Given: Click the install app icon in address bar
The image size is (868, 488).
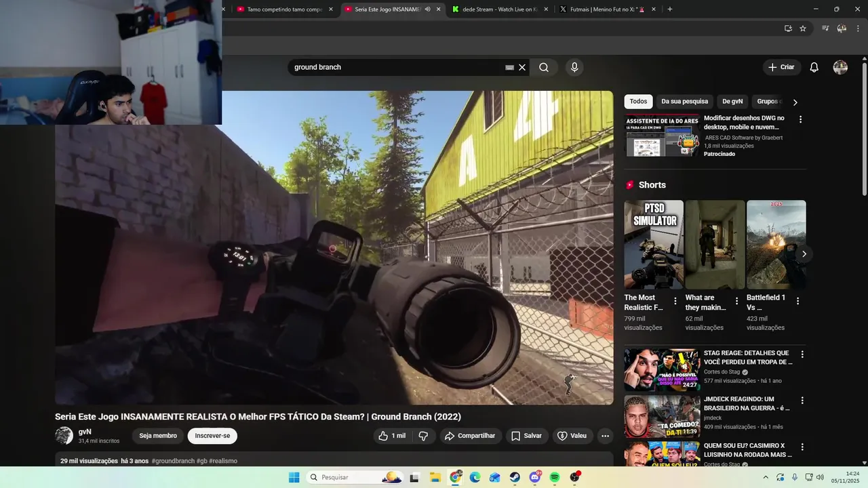Looking at the screenshot, I should (x=788, y=28).
